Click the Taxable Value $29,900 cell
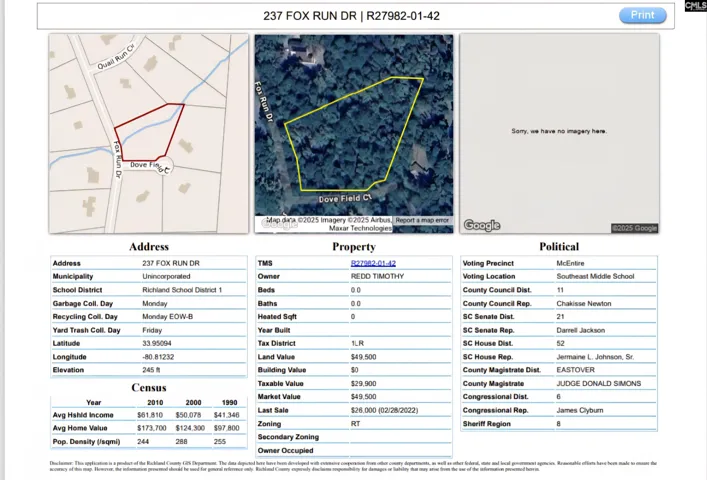Image resolution: width=707 pixels, height=480 pixels. [x=363, y=384]
